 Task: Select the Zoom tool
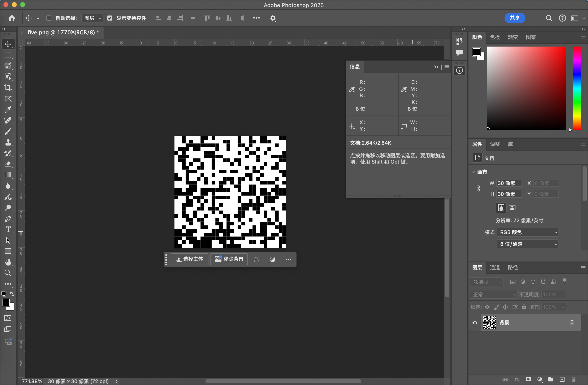(x=8, y=273)
